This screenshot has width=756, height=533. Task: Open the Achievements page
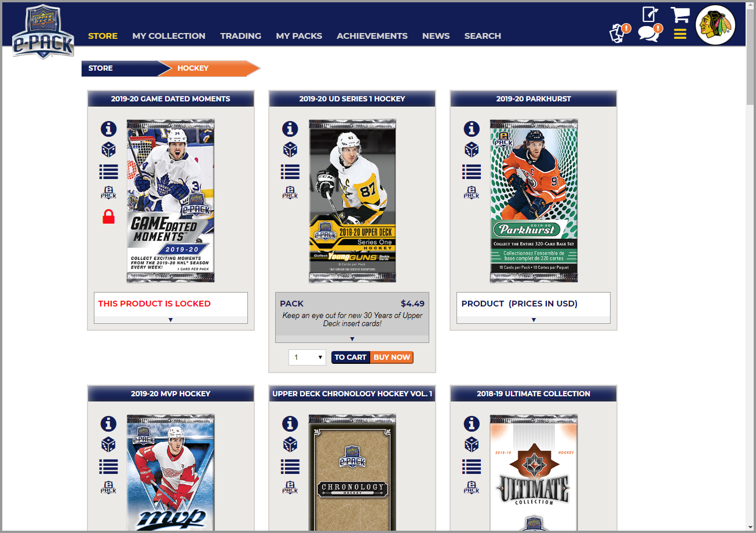372,36
